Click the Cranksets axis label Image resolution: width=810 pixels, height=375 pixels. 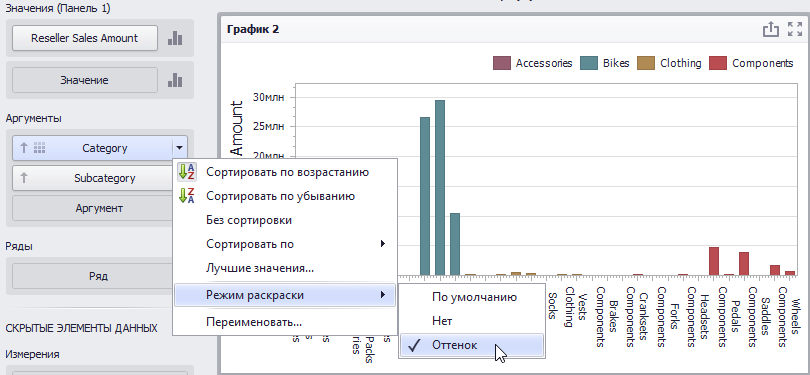tap(643, 317)
